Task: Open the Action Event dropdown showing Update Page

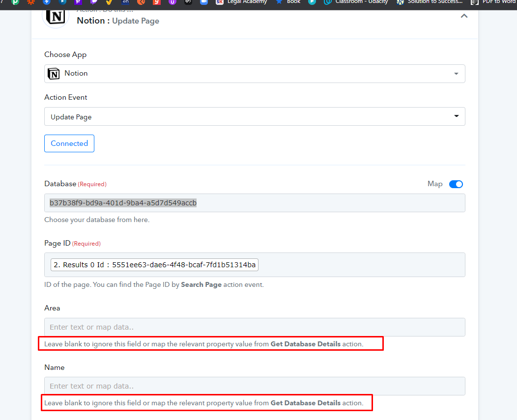Action: (x=255, y=116)
